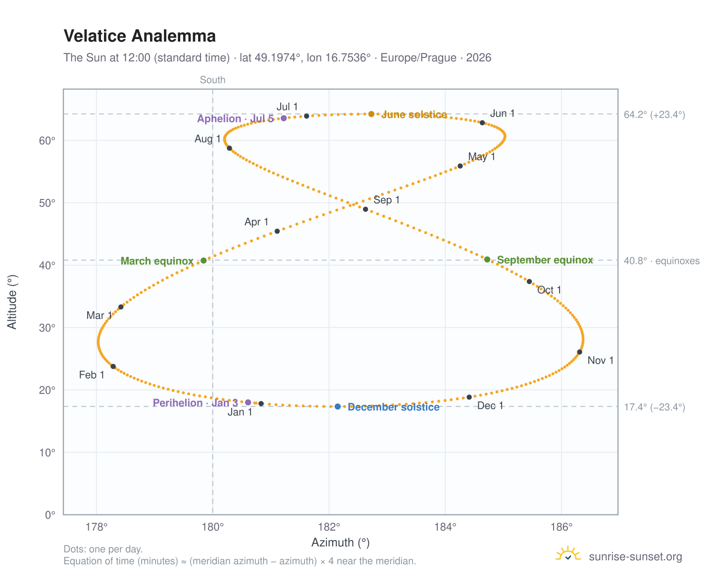Click the 'Altitude (°)' axis title
This screenshot has width=717, height=588.
[12, 302]
